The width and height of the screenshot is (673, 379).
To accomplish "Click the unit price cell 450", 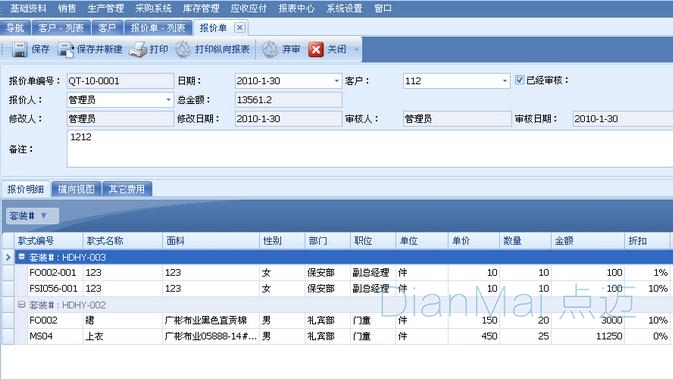I will point(474,336).
